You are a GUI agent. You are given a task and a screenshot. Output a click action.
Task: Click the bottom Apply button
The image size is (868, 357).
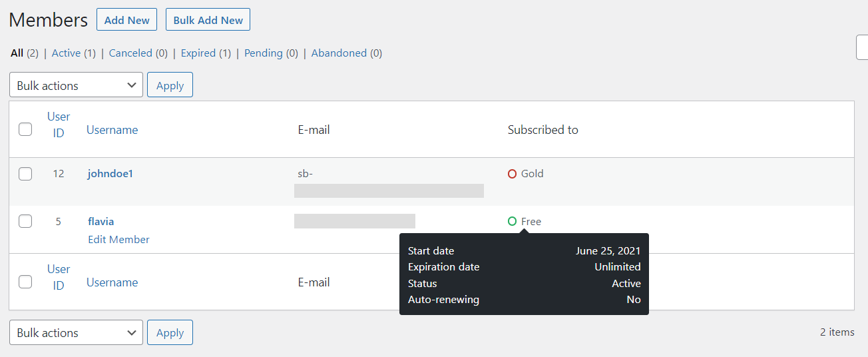click(170, 332)
